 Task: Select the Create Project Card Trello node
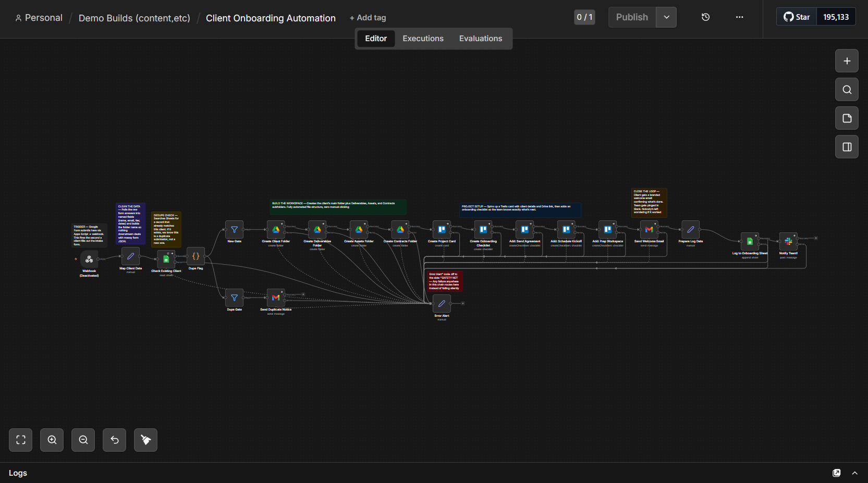click(x=442, y=229)
